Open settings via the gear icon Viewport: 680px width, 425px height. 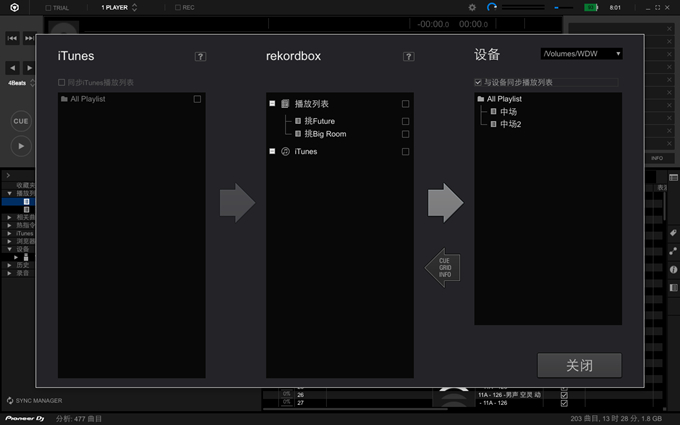472,7
